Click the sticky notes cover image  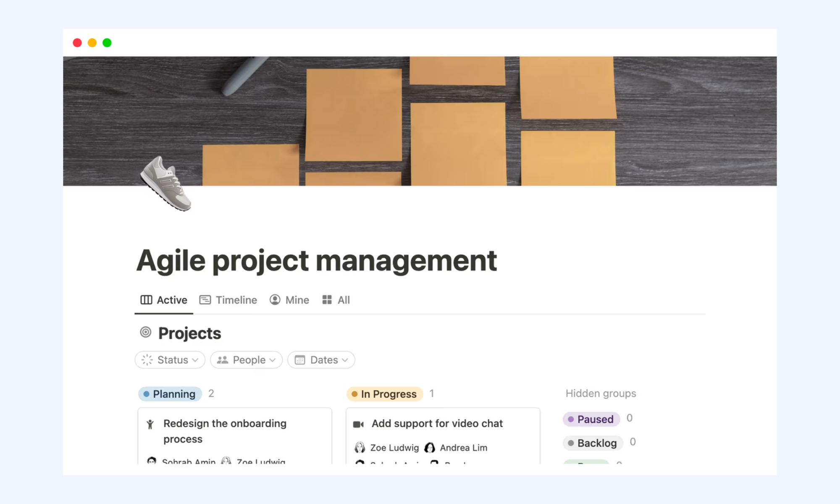420,121
